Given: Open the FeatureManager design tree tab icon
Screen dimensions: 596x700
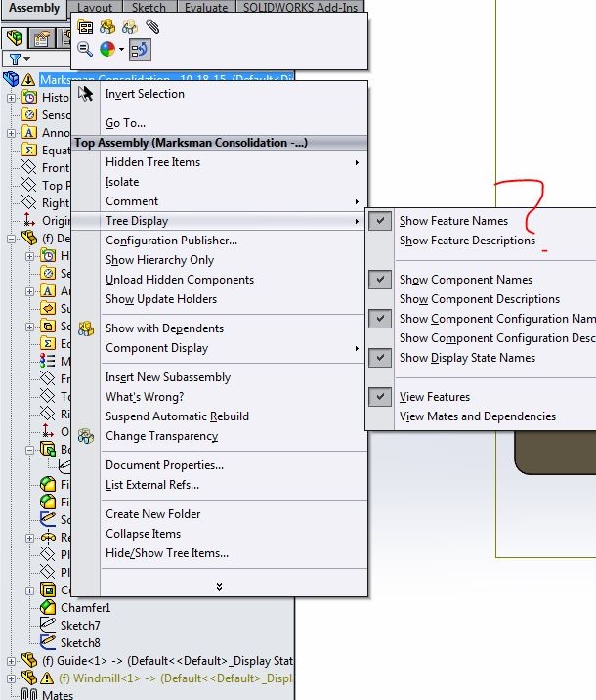Looking at the screenshot, I should click(15, 39).
